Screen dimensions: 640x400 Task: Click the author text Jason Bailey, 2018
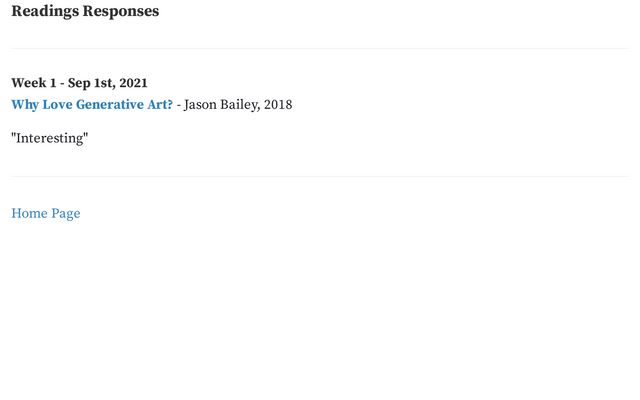point(238,105)
